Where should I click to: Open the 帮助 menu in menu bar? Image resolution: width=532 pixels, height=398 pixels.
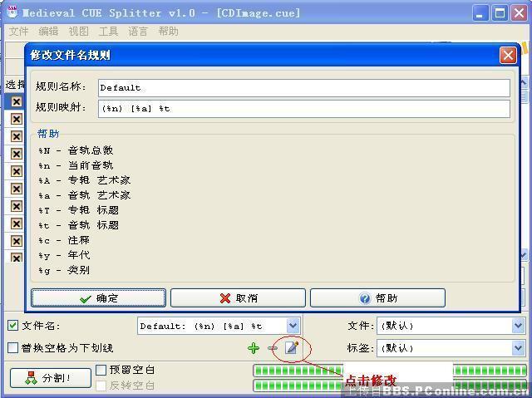pyautogui.click(x=168, y=32)
